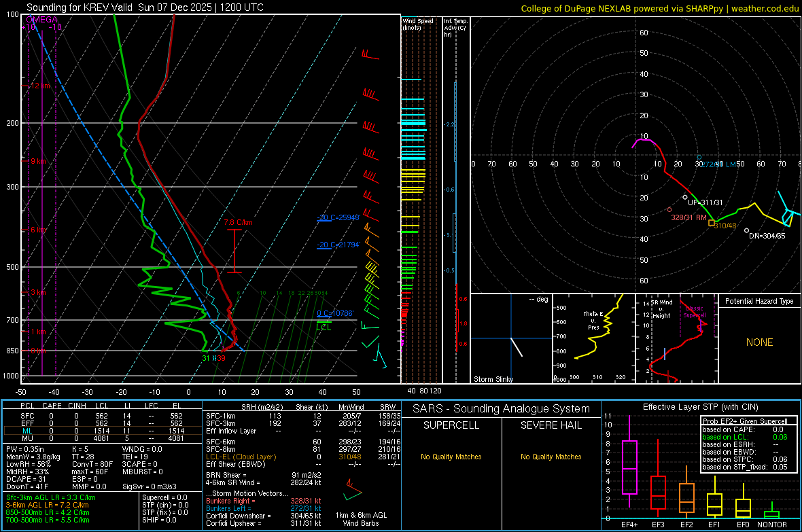Screen dimensions: 802x532
Task: Click the TEI = 19 value
Action: click(135, 457)
